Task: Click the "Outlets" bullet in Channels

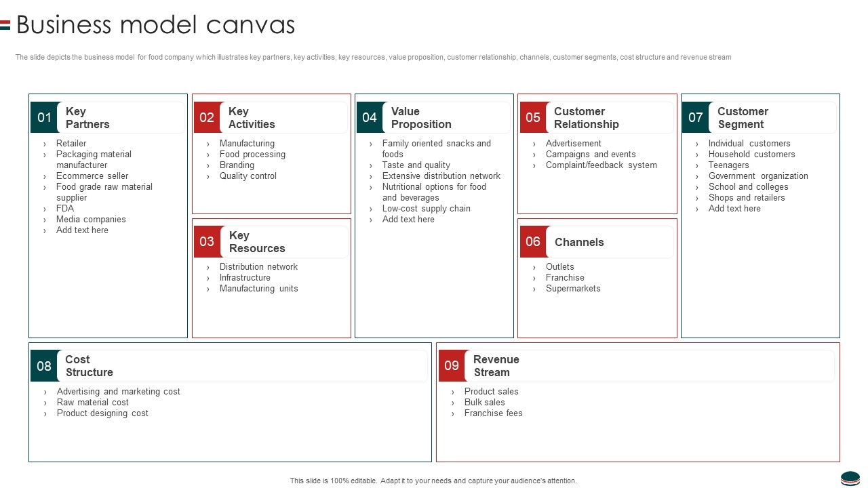Action: (559, 267)
